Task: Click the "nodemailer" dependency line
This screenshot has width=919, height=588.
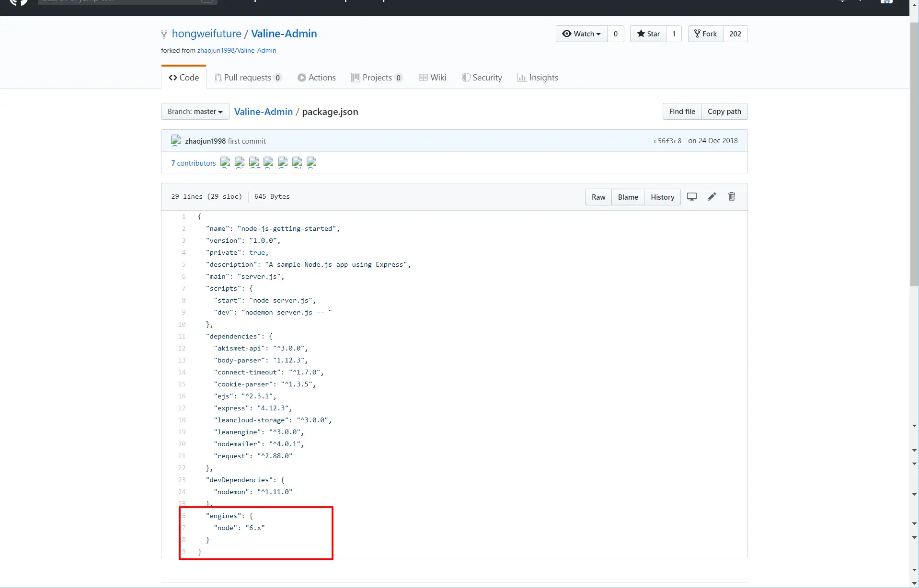Action: pos(259,444)
